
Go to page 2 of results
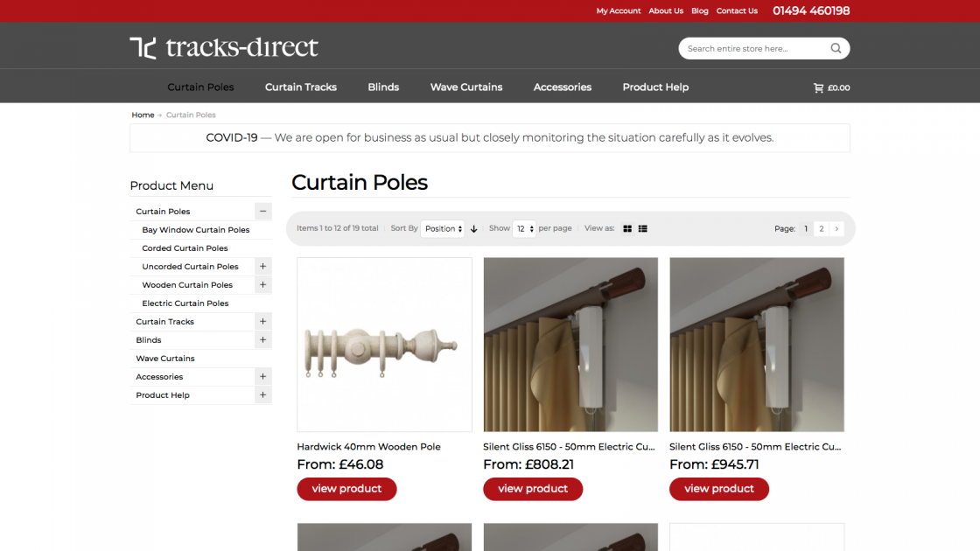(x=821, y=229)
